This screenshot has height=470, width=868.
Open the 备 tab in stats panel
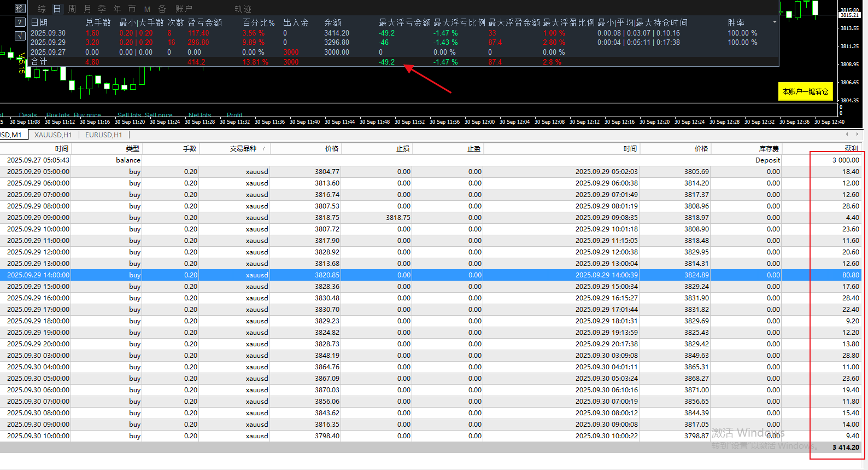(x=162, y=9)
